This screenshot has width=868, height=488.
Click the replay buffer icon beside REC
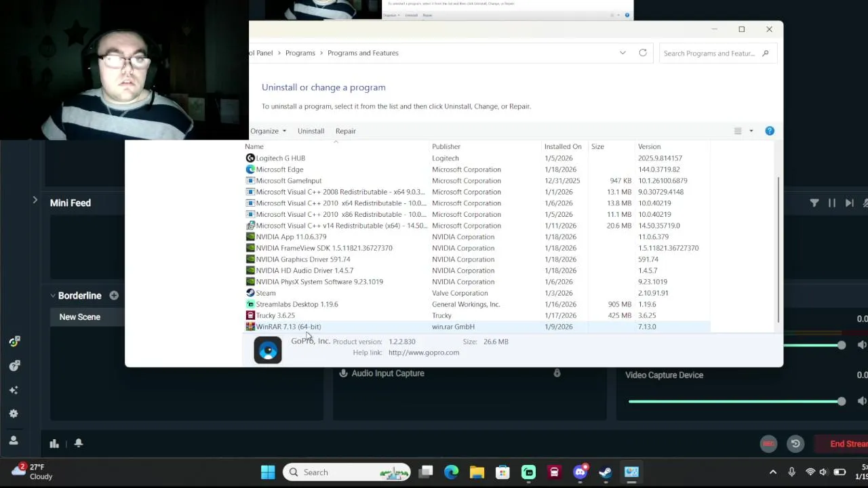(795, 444)
